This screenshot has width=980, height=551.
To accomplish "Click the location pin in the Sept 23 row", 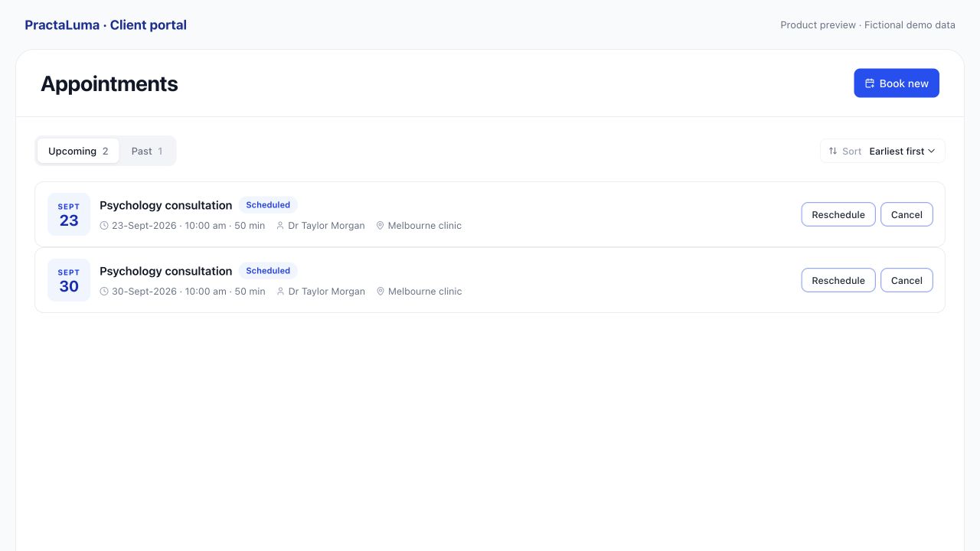I will tap(380, 226).
